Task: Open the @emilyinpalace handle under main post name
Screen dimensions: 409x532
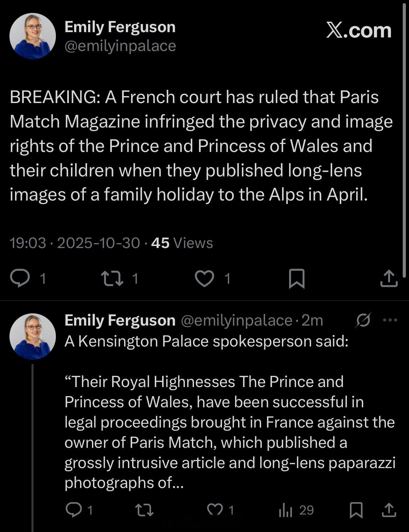Action: point(120,46)
